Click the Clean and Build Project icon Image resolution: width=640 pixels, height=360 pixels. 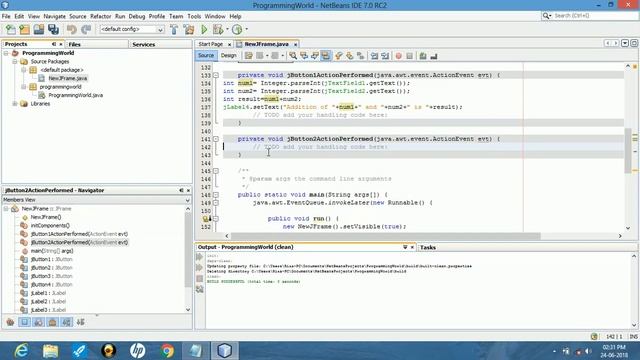click(189, 29)
